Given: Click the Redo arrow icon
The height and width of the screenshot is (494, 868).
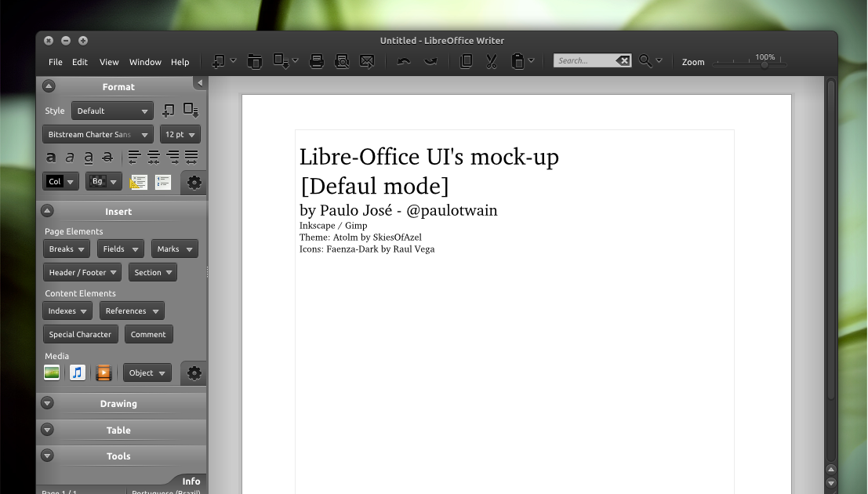Looking at the screenshot, I should point(430,61).
